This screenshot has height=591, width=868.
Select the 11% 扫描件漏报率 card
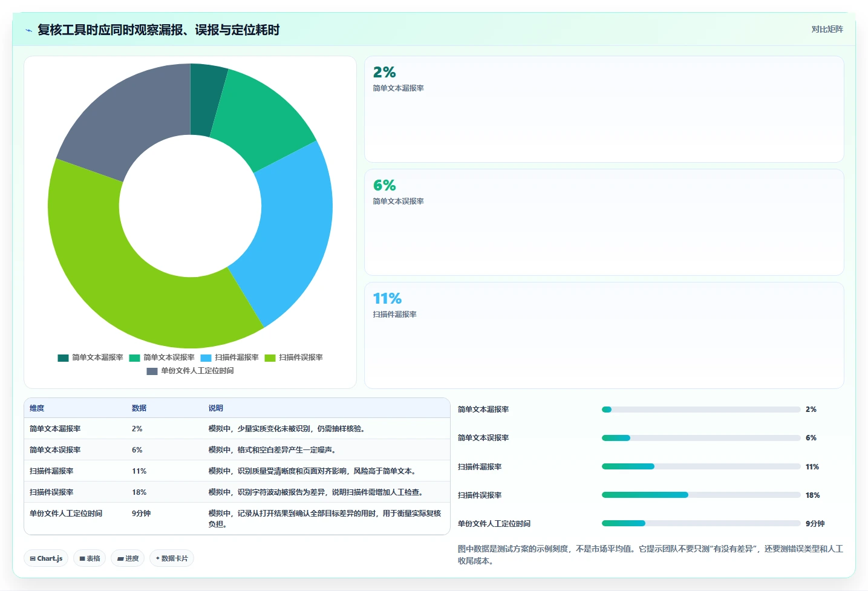[604, 335]
